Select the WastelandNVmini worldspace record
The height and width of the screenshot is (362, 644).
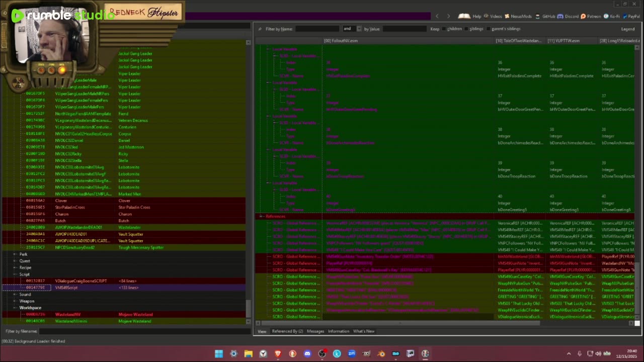click(x=124, y=321)
